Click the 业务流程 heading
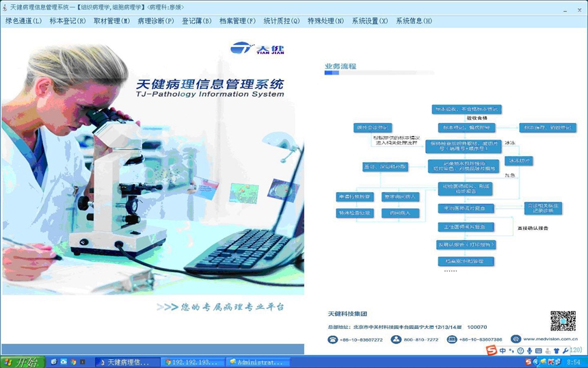Image resolution: width=588 pixels, height=368 pixels. (340, 66)
